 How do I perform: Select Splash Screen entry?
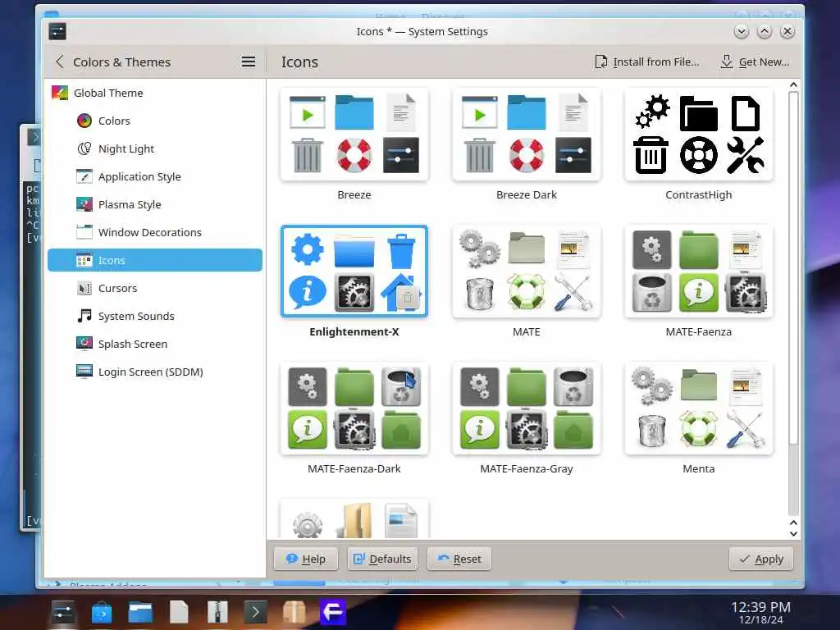[x=155, y=344]
